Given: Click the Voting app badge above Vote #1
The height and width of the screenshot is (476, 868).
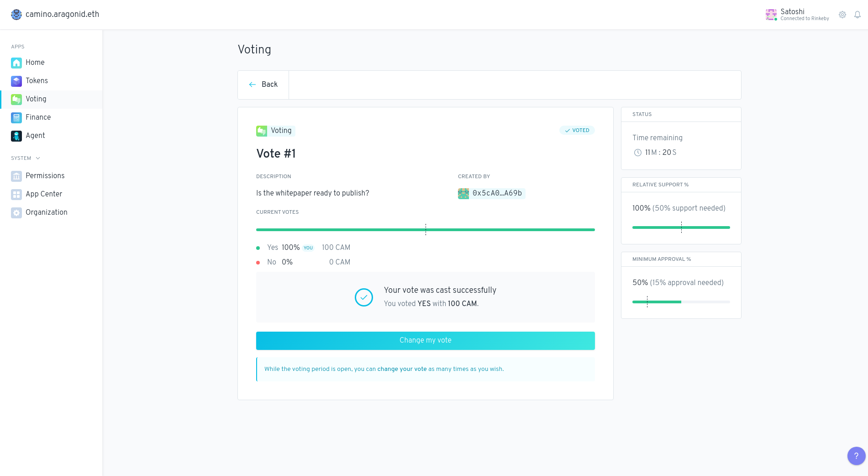Looking at the screenshot, I should (276, 131).
